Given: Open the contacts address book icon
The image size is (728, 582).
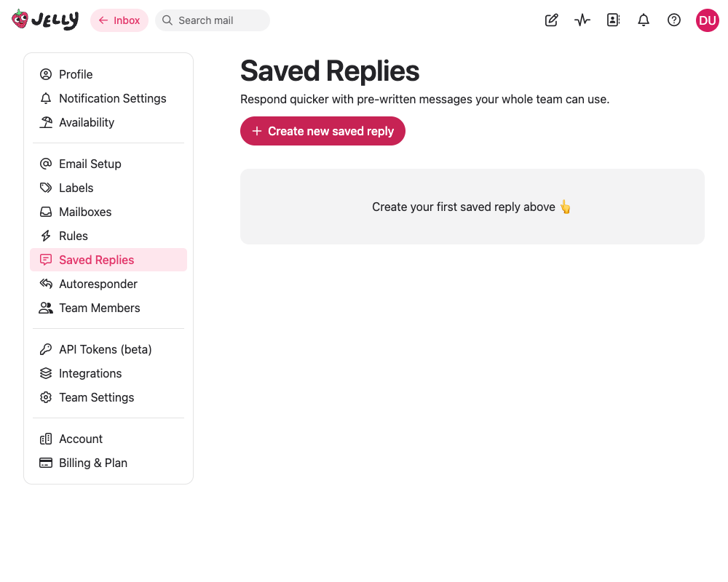Looking at the screenshot, I should point(612,20).
